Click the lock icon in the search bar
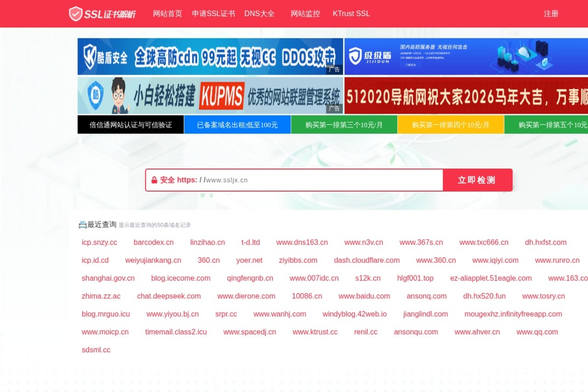This screenshot has height=392, width=588. click(154, 180)
